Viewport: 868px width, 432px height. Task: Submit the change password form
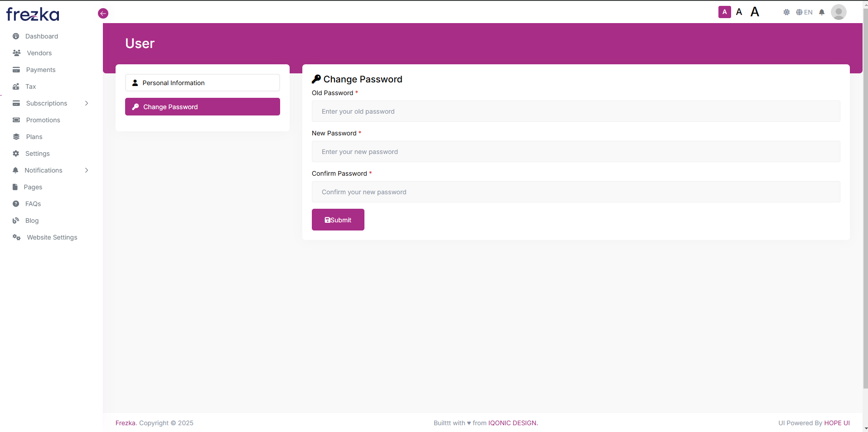click(x=338, y=220)
